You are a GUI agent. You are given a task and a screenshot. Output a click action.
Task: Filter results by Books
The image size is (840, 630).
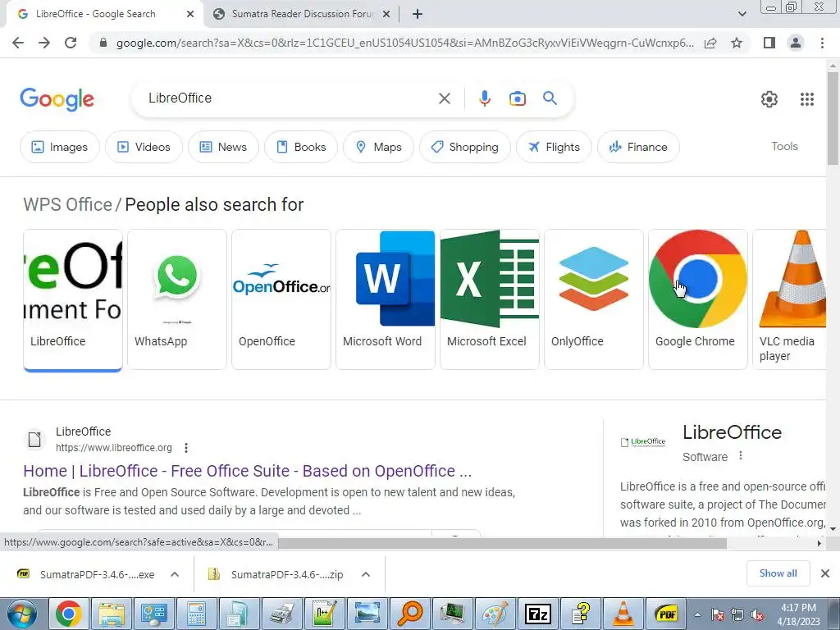click(x=301, y=147)
